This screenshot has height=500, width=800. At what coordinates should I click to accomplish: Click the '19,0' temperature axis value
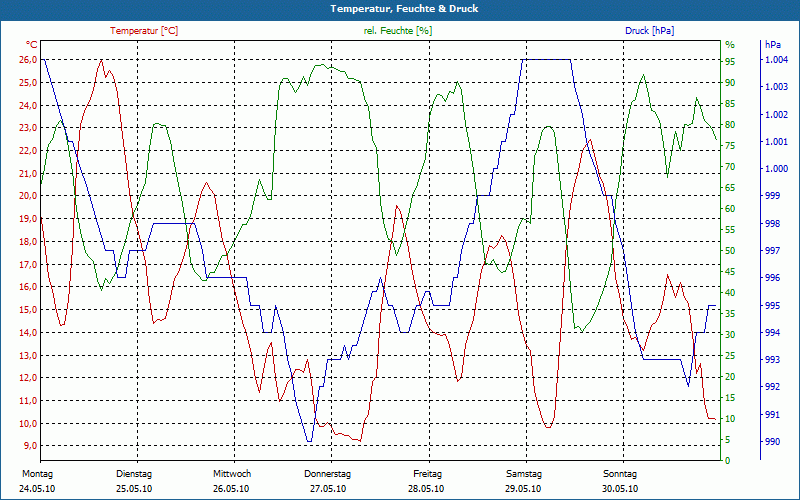point(28,219)
